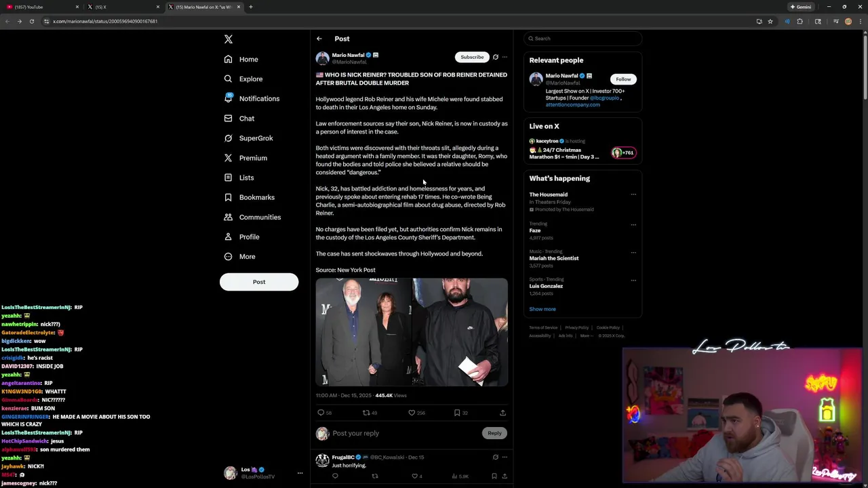868x488 pixels.
Task: Open the main post's three-dot menu
Action: point(505,57)
